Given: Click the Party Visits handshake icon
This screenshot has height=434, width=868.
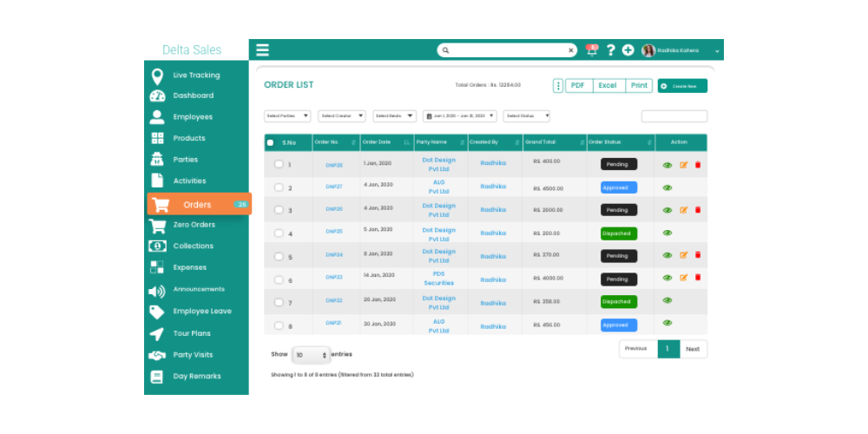Looking at the screenshot, I should pyautogui.click(x=157, y=355).
